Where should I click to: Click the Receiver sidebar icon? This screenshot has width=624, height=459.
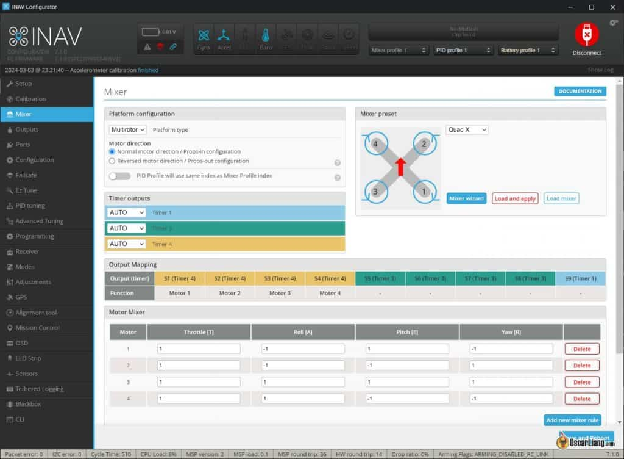10,252
